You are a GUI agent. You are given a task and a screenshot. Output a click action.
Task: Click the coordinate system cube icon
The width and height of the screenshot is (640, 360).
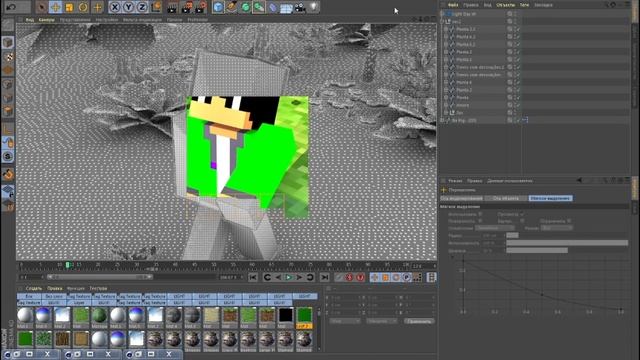click(156, 7)
